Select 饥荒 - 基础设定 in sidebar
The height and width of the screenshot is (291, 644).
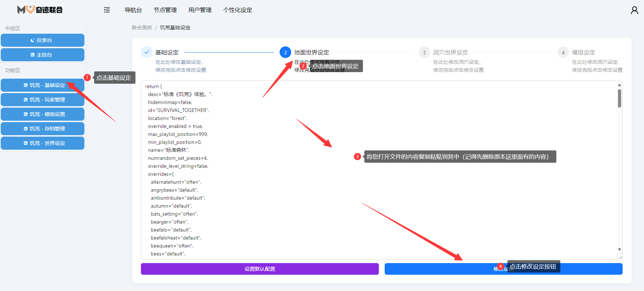point(42,85)
